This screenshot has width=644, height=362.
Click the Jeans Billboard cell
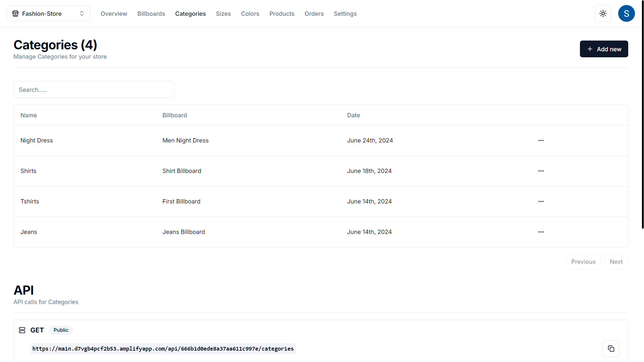tap(184, 232)
